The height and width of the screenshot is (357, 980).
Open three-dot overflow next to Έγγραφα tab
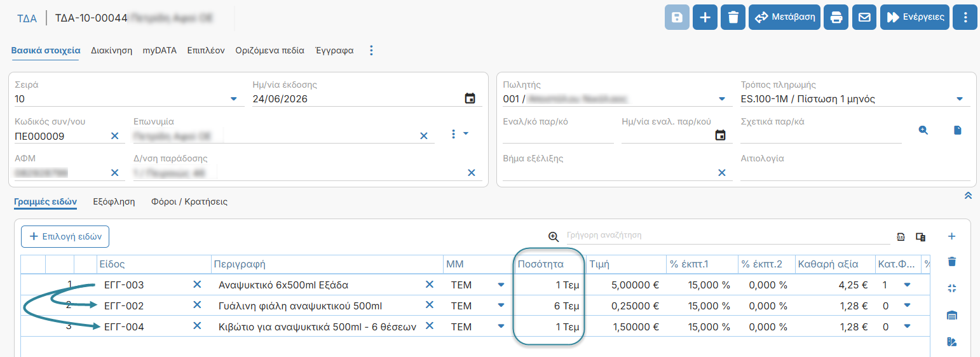[372, 50]
